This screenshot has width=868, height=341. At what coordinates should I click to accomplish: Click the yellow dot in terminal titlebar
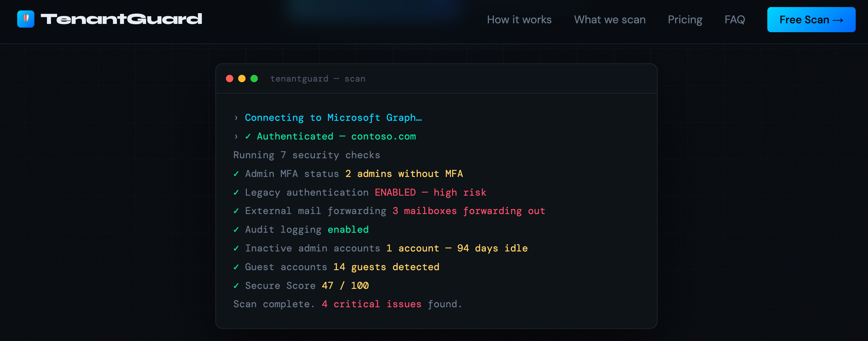coord(242,79)
